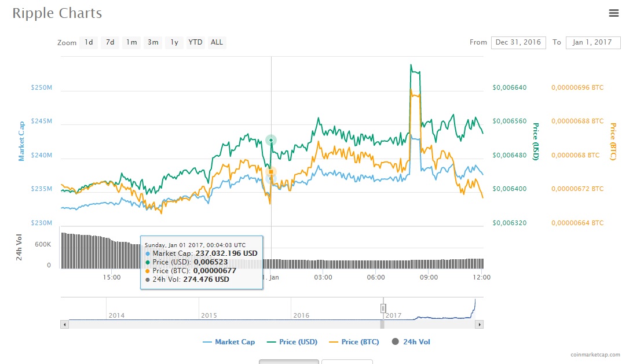Toggle the Price (USD) series in legend
Viewport: 633px width, 364px height.
pos(292,342)
